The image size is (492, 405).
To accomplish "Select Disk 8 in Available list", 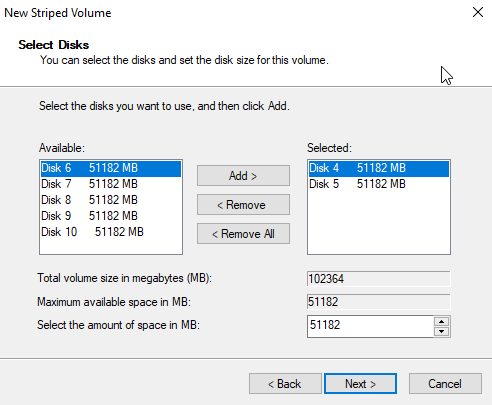I will 111,200.
